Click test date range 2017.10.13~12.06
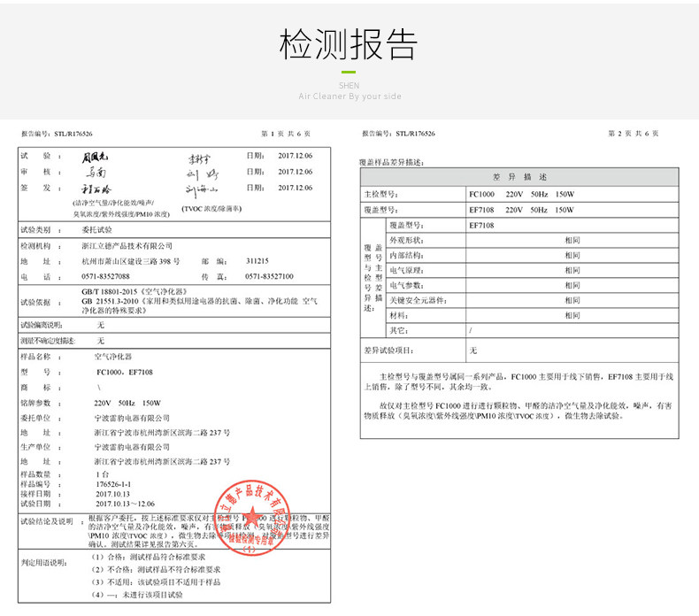 pos(126,504)
